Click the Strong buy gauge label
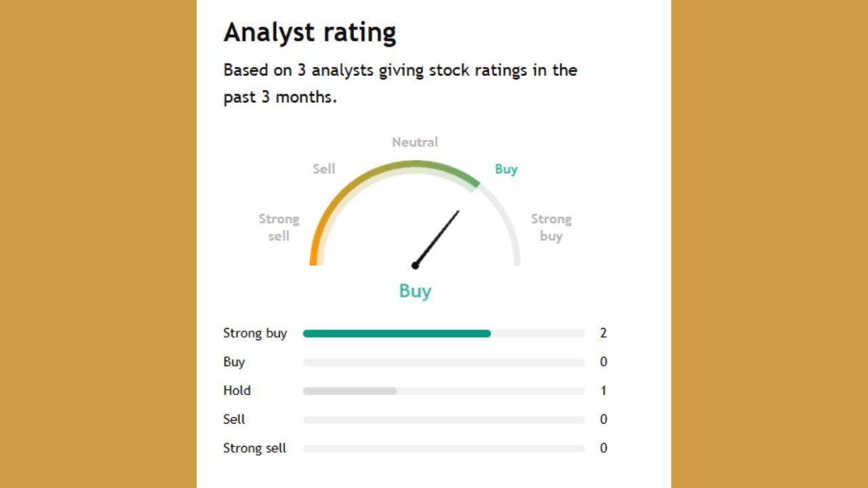The image size is (868, 488). tap(551, 227)
